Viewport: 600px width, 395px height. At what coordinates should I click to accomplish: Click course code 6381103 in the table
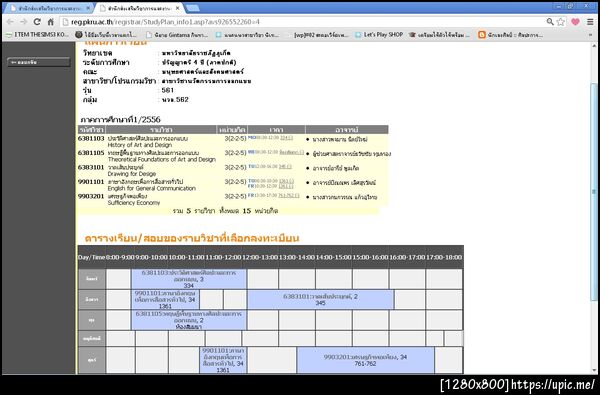(x=91, y=139)
